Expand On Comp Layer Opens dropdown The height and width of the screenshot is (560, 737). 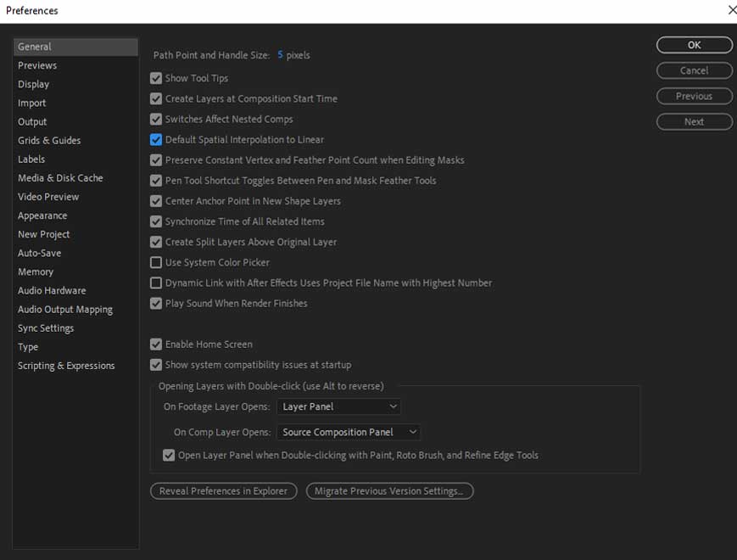[349, 433]
